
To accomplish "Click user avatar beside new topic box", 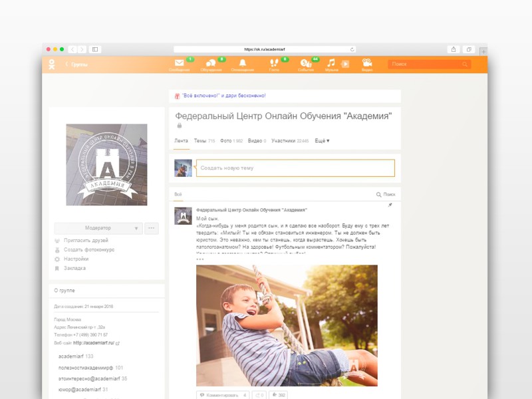I will pyautogui.click(x=184, y=168).
